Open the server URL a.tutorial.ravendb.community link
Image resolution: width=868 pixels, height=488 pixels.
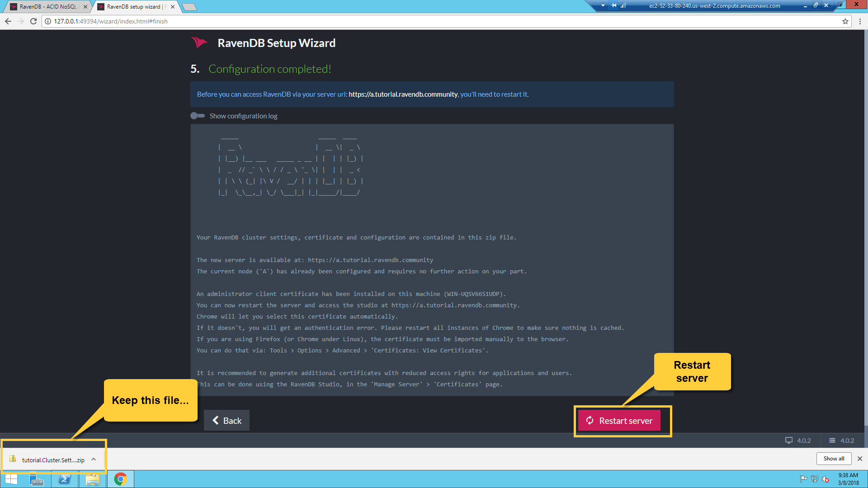[x=403, y=94]
